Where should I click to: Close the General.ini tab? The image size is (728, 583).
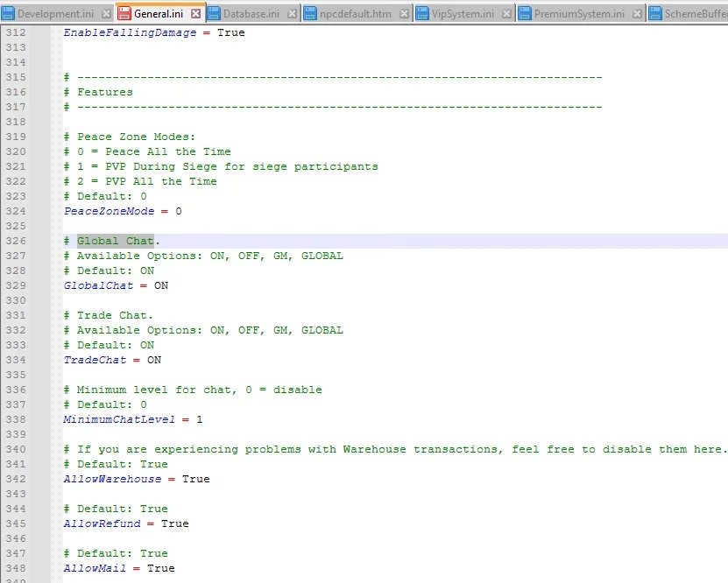[x=196, y=14]
